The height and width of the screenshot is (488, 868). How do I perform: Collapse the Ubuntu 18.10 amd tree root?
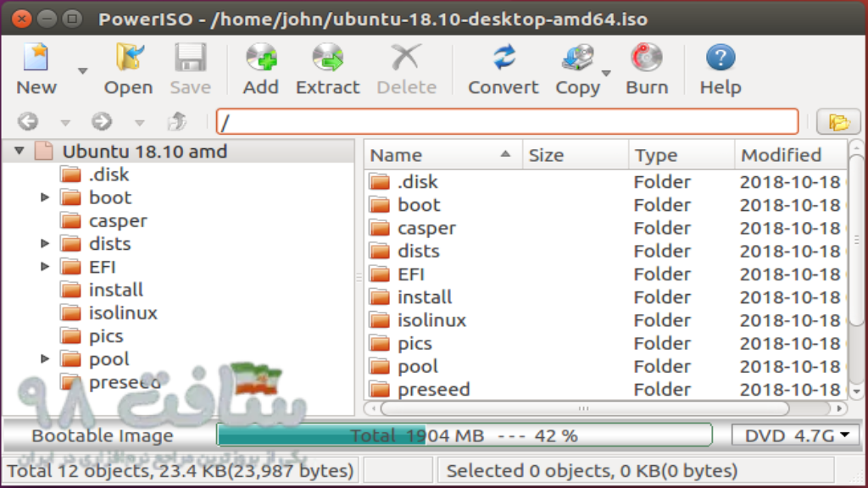point(19,151)
